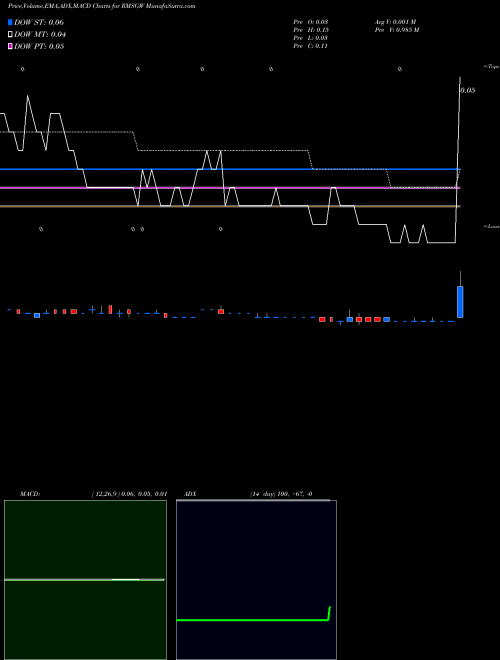The width and height of the screenshot is (500, 660).
Task: Click the magenta DOW PT legend swatch
Action: [x=10, y=46]
